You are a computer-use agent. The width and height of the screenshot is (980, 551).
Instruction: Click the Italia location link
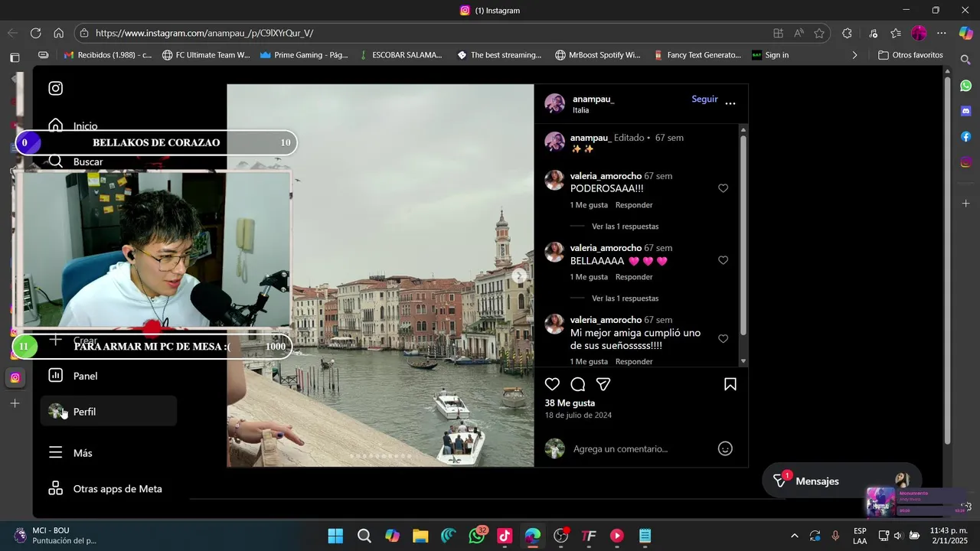[581, 110]
